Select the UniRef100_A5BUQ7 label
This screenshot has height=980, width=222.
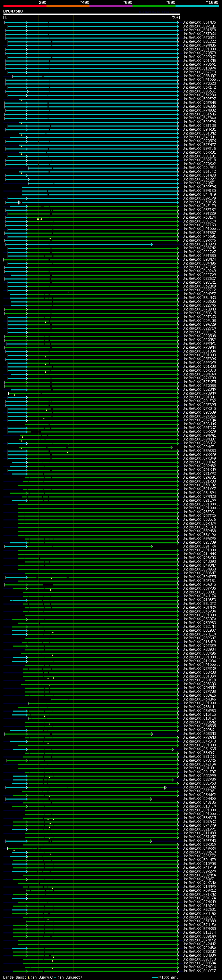click(x=199, y=76)
